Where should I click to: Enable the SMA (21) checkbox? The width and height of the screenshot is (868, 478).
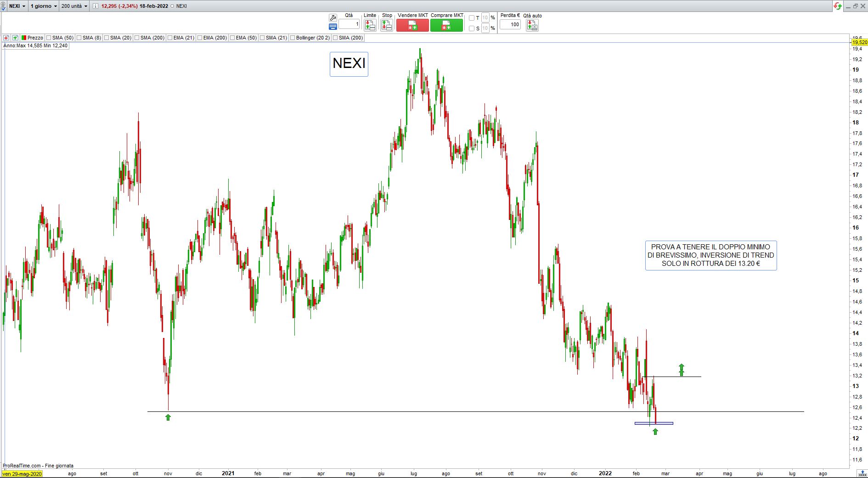[x=262, y=38]
